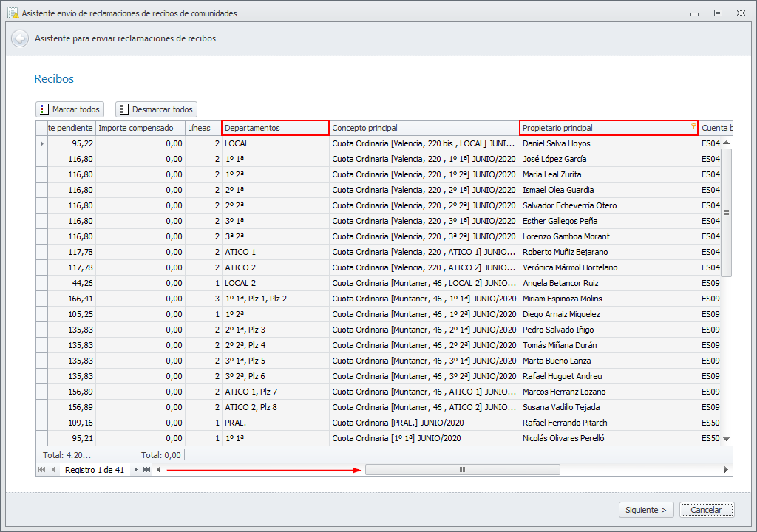The height and width of the screenshot is (532, 757).
Task: Click Desmarcar todos button
Action: click(x=156, y=109)
